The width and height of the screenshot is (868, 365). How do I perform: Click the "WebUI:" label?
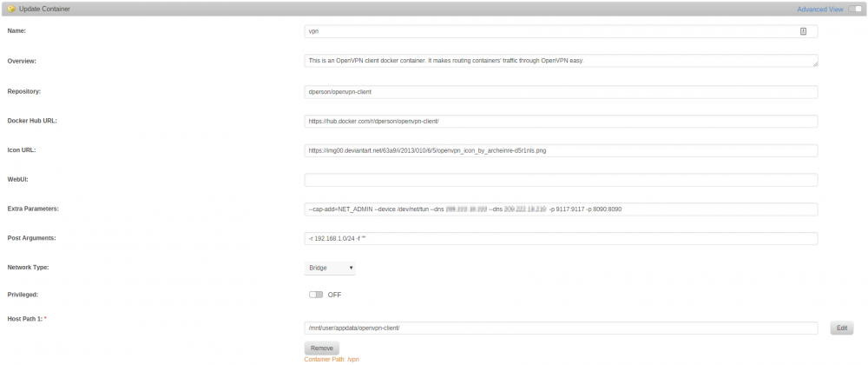point(17,179)
